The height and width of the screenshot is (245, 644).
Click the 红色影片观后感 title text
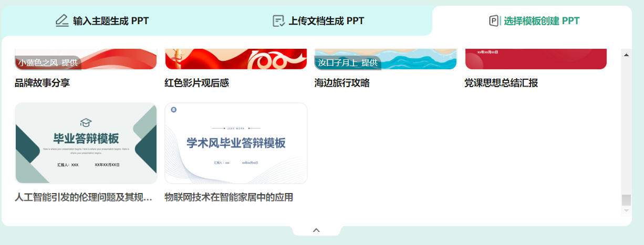197,83
